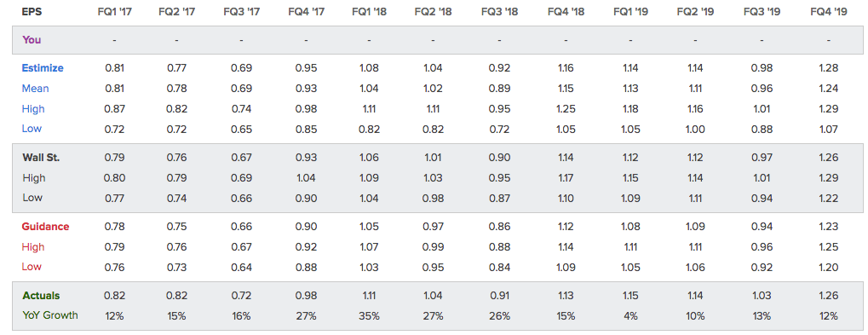The height and width of the screenshot is (335, 868).
Task: Click the FQ1 '18 Actuals value 1.11
Action: [369, 296]
